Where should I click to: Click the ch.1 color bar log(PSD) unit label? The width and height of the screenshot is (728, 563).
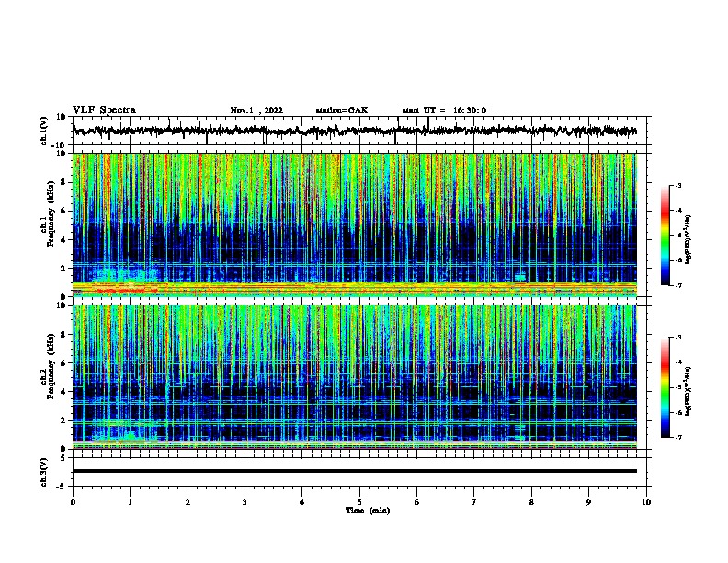tap(688, 239)
